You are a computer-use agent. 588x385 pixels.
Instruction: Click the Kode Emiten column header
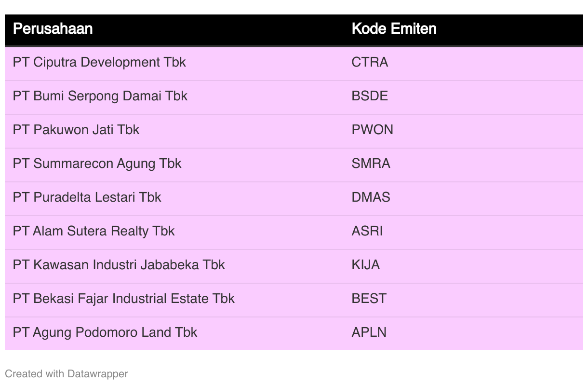[394, 29]
